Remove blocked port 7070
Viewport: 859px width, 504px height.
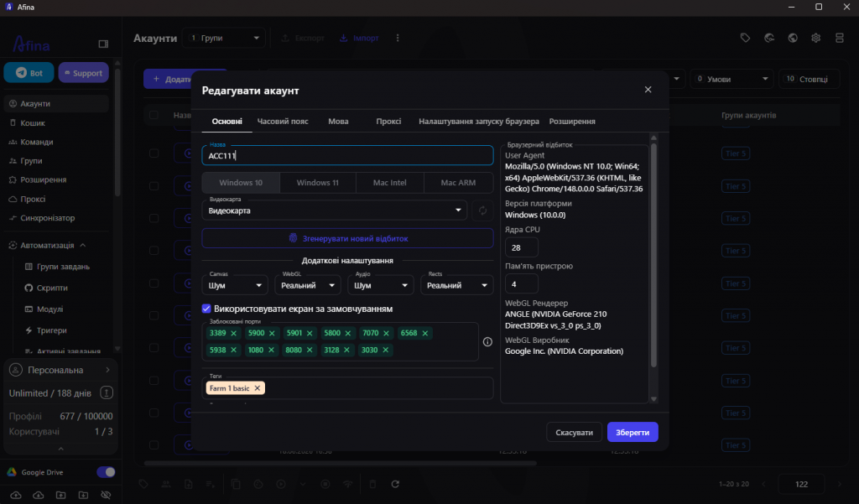click(386, 333)
